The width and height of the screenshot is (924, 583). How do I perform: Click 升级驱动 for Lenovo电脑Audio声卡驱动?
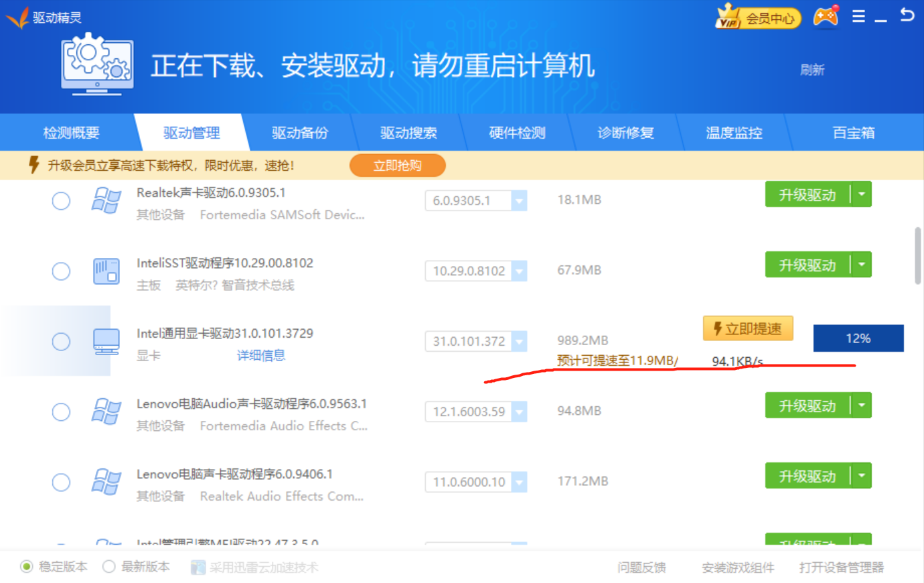[x=807, y=406]
